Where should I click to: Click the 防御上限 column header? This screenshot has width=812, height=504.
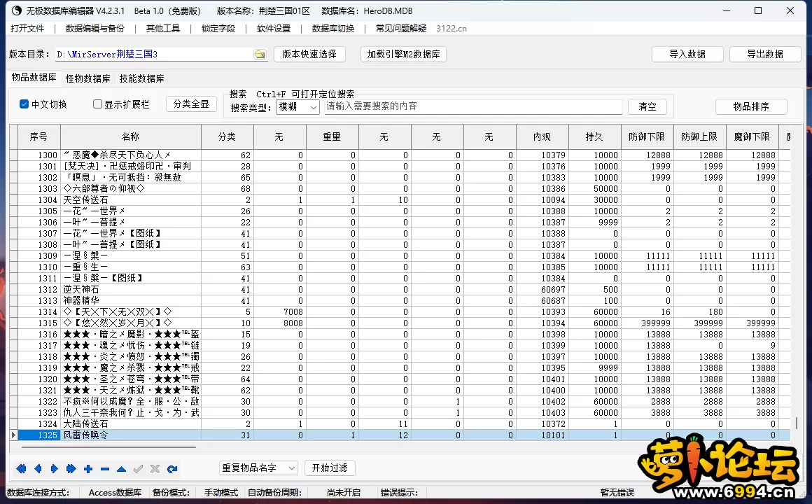pyautogui.click(x=699, y=136)
